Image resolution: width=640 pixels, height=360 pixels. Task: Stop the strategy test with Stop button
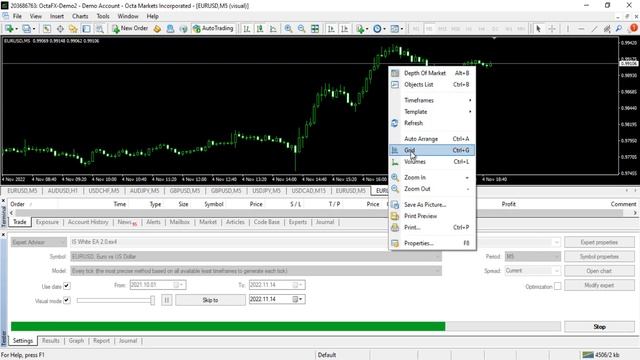pos(599,327)
